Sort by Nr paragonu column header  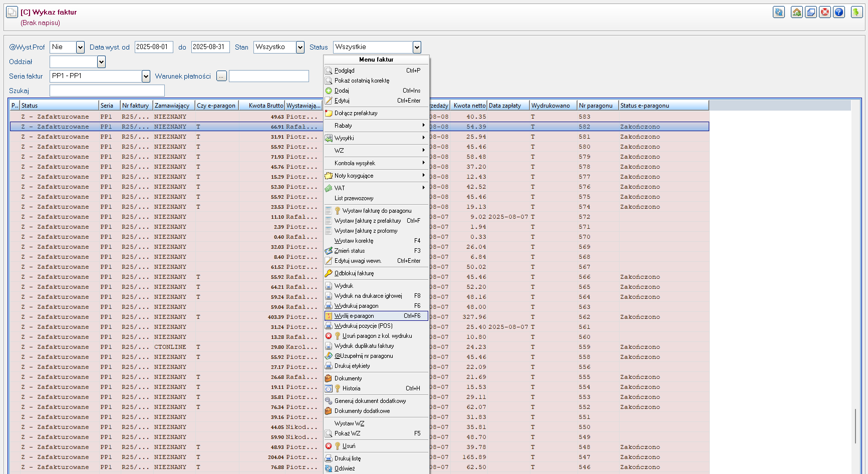(x=598, y=106)
